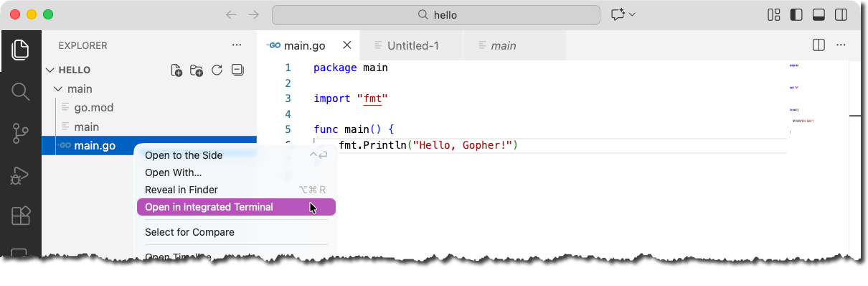Viewport: 868px width, 286px height.
Task: Open Explorer views and more actions menu
Action: 237,45
